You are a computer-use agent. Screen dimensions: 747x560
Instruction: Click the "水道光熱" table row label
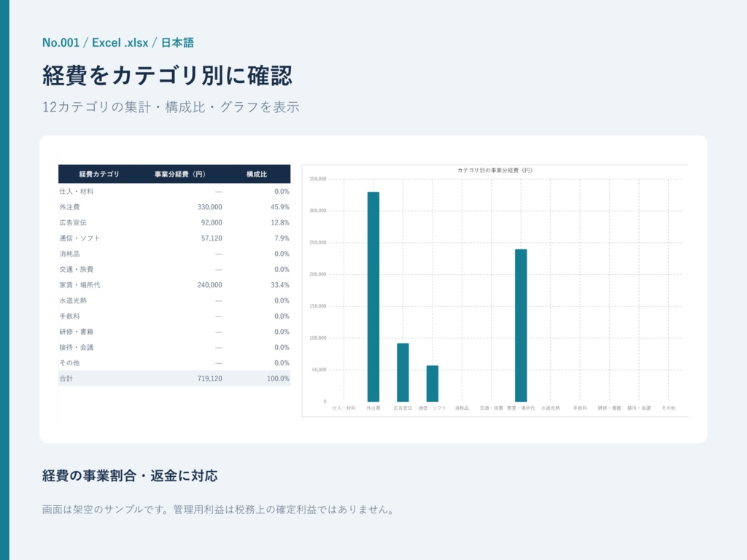[73, 300]
